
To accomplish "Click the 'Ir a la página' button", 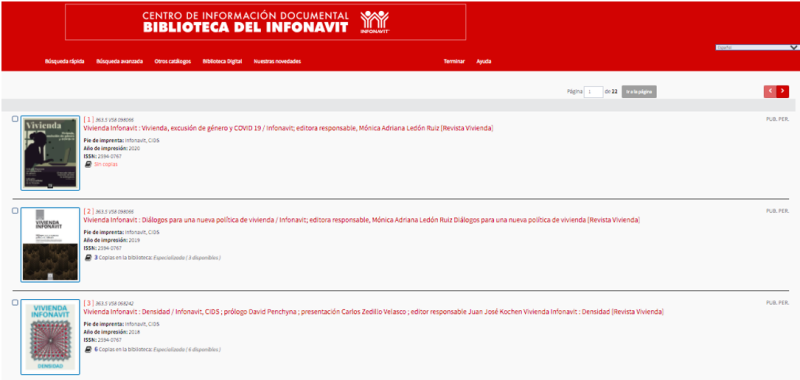I will pos(639,91).
